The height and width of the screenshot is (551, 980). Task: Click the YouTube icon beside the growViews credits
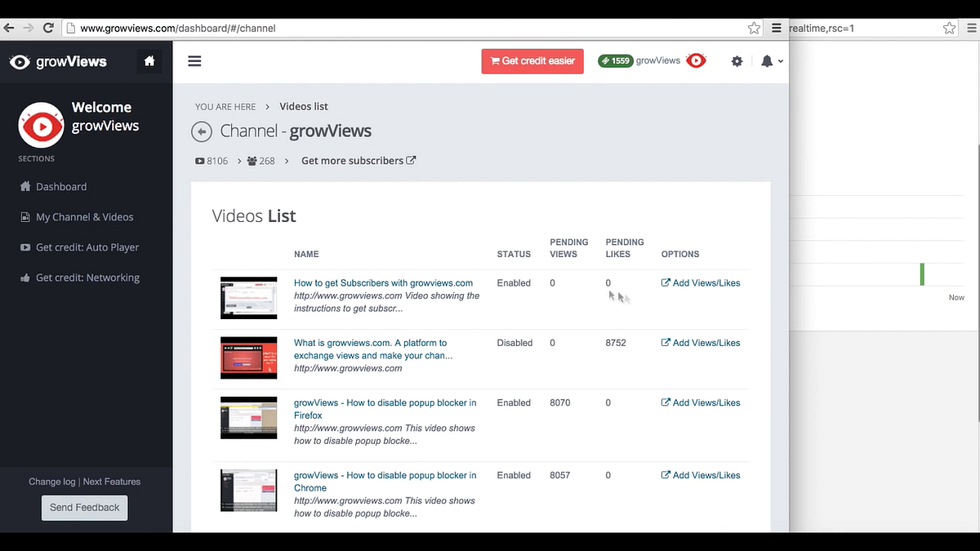[695, 60]
